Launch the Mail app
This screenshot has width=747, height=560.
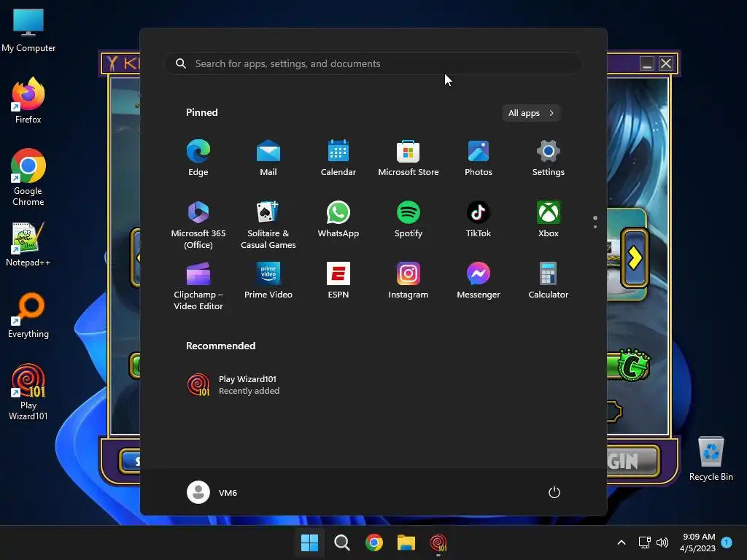[x=268, y=157]
